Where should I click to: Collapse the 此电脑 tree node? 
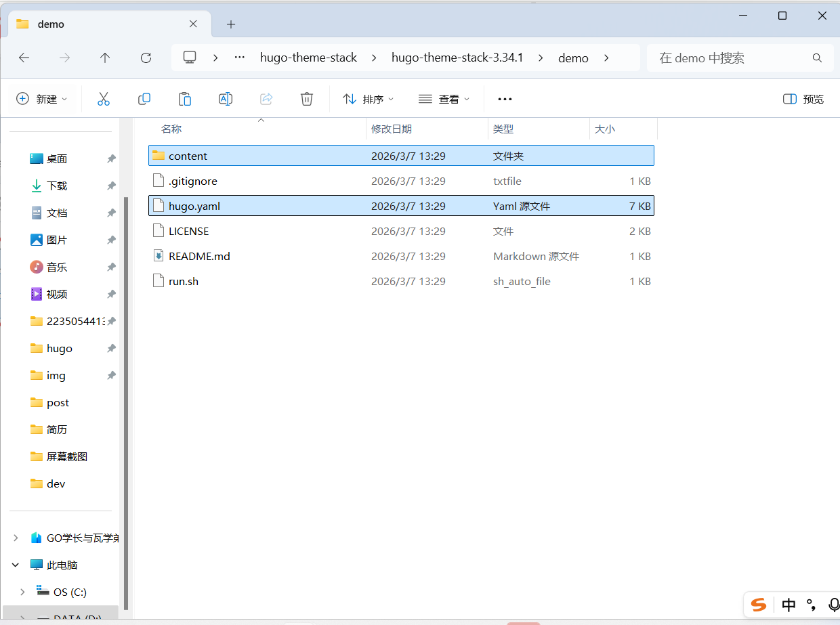(16, 565)
